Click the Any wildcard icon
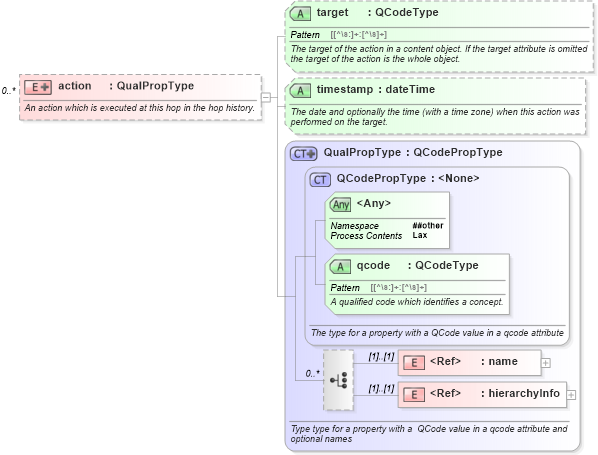The width and height of the screenshot is (598, 455). click(340, 204)
